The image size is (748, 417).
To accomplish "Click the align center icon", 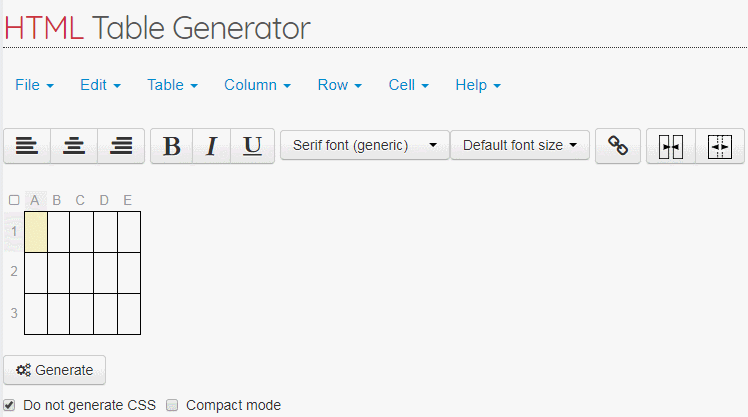I will (74, 146).
